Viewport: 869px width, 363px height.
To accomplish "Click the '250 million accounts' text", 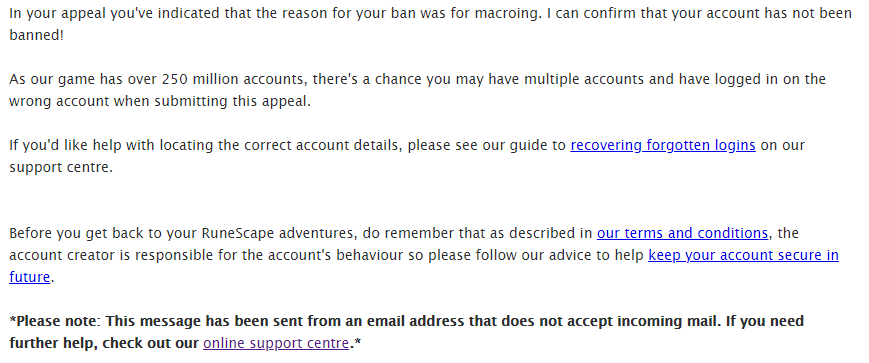I will coord(234,79).
